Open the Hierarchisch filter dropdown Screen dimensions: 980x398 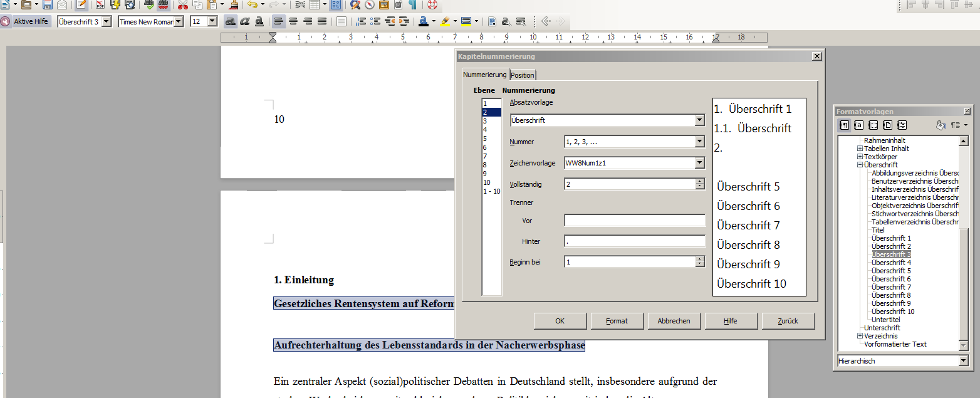[963, 361]
